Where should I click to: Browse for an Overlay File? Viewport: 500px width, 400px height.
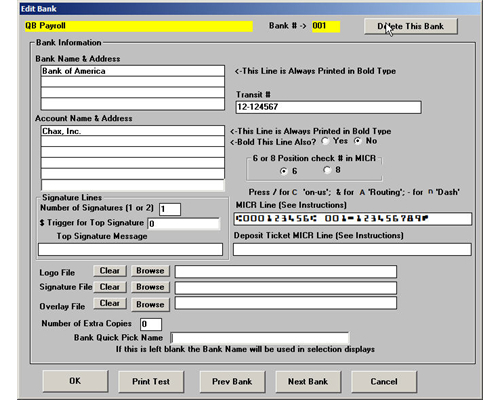point(150,304)
